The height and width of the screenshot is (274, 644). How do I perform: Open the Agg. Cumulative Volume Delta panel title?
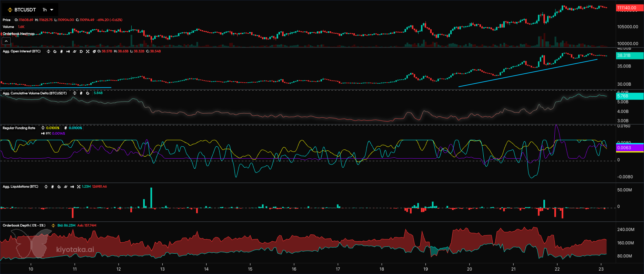tap(35, 93)
